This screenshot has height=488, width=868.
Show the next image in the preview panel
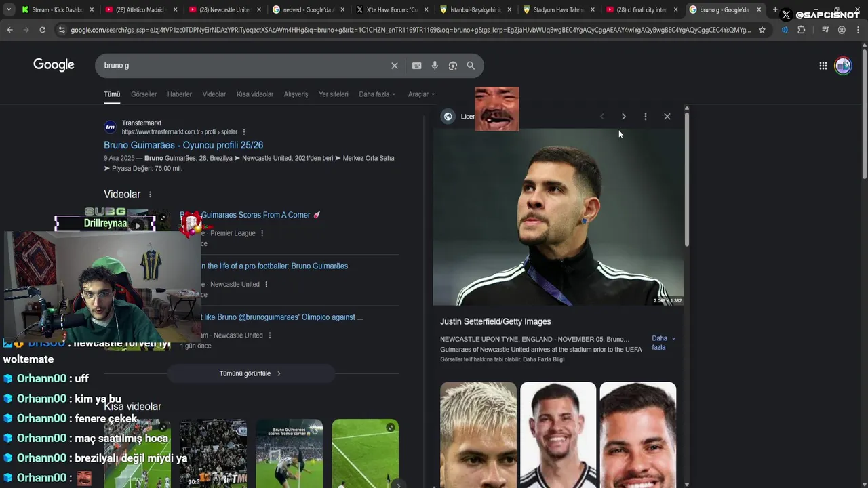point(623,117)
